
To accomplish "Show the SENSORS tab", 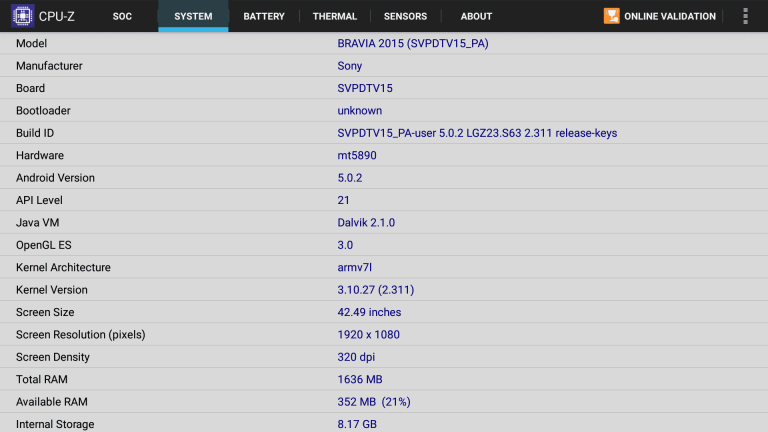I will 405,16.
